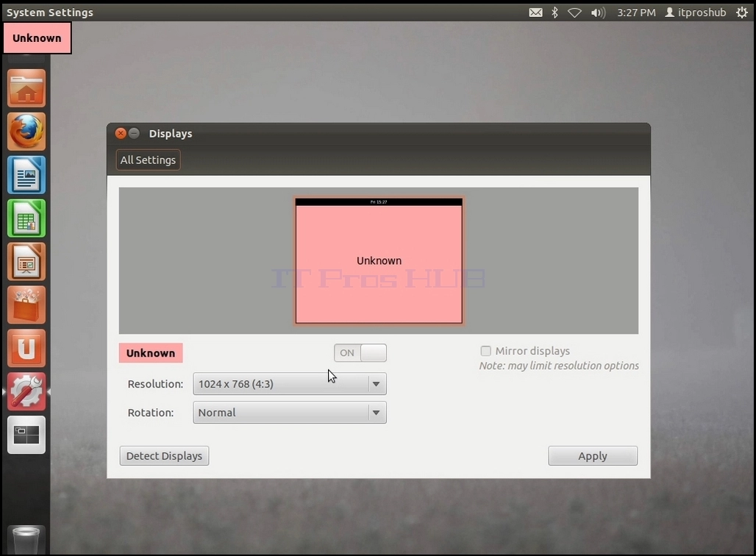Image resolution: width=756 pixels, height=556 pixels.
Task: Expand the Resolution dropdown
Action: [x=289, y=384]
